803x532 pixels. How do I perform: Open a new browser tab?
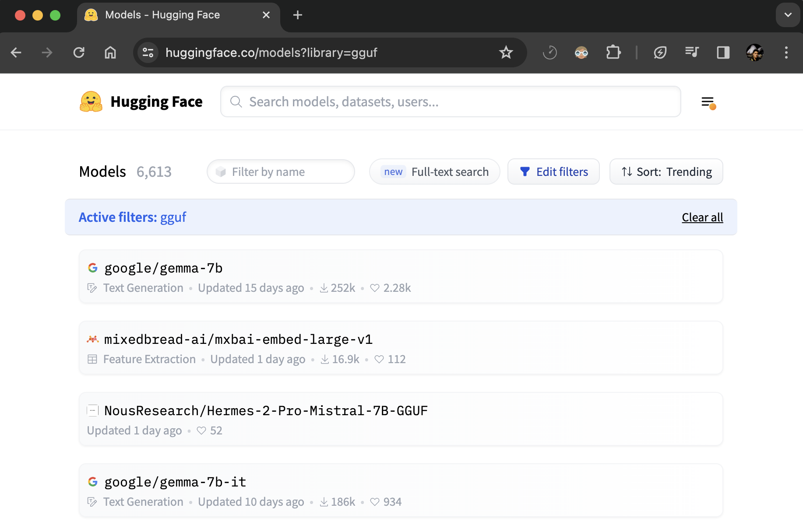pyautogui.click(x=298, y=15)
